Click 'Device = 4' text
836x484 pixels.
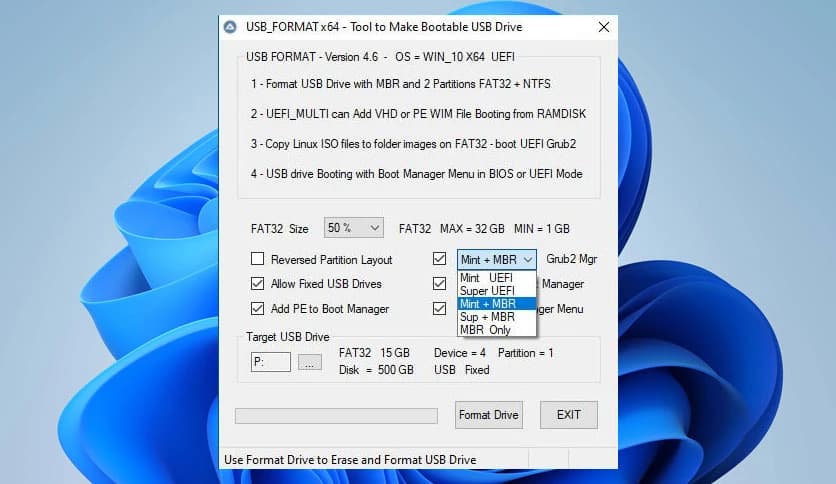(x=460, y=353)
